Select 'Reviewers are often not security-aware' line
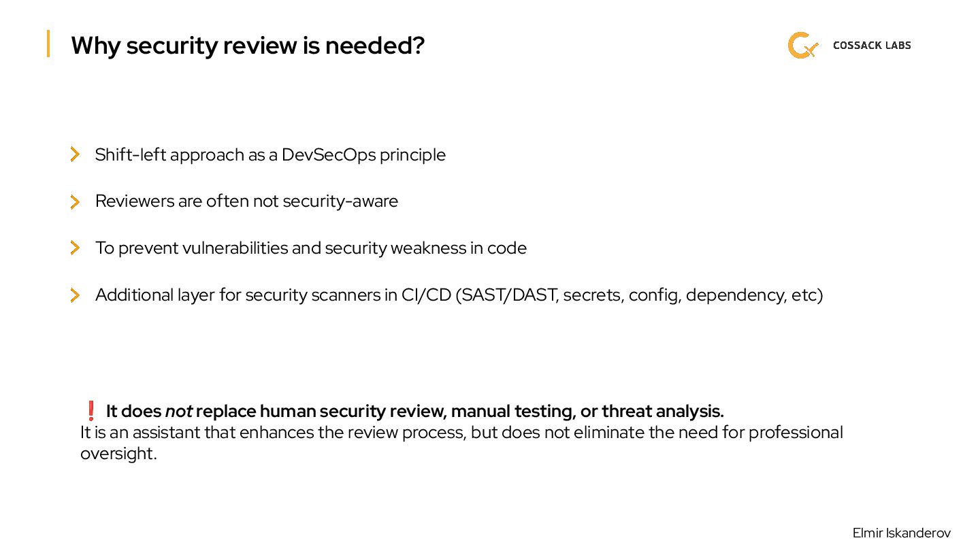This screenshot has width=980, height=551. pos(246,201)
